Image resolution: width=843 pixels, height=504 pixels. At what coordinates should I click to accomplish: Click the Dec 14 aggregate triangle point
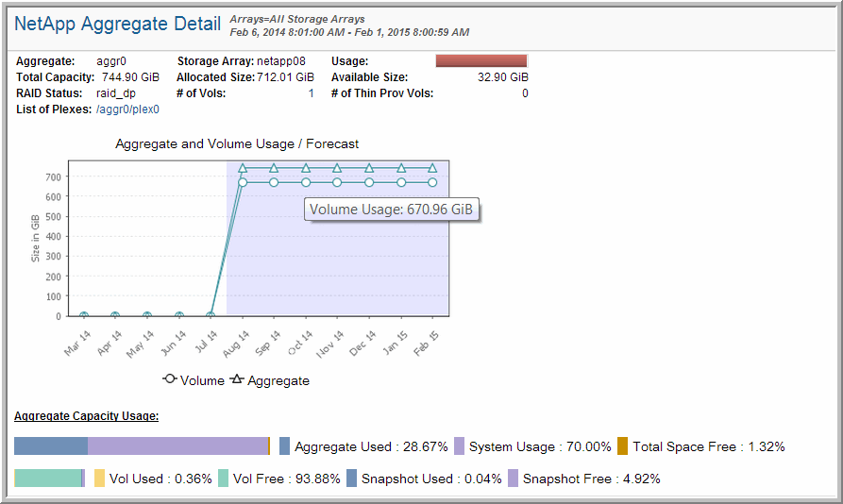tap(369, 168)
